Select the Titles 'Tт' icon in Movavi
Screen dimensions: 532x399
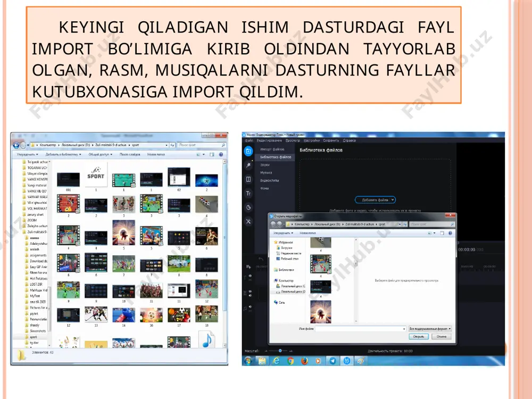(x=248, y=194)
